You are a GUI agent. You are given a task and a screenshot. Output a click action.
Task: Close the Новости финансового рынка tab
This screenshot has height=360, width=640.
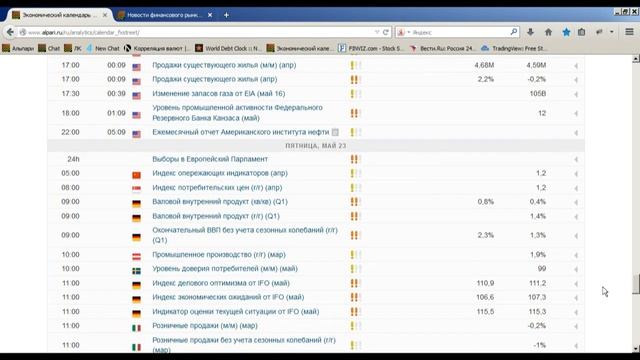click(210, 15)
